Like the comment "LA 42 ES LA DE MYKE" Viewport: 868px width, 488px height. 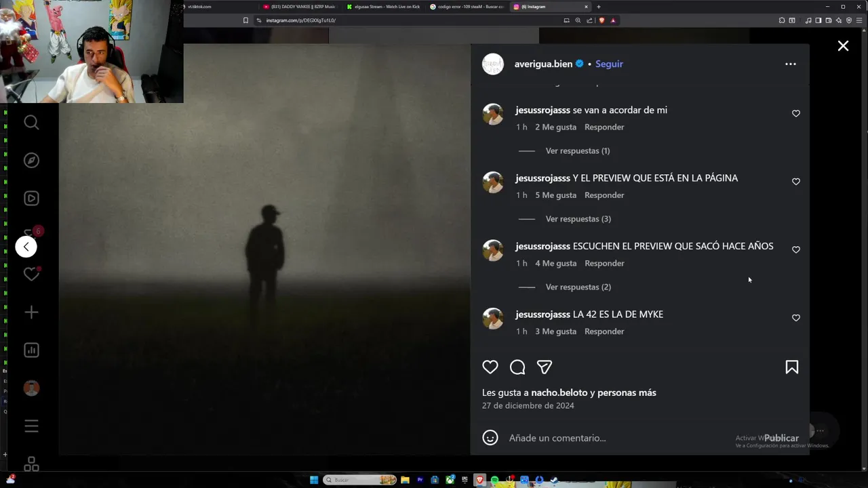tap(796, 318)
